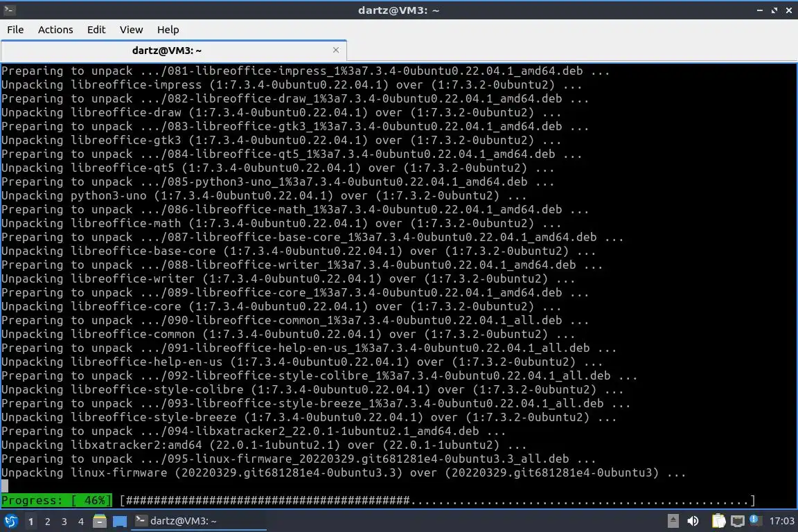Open the Lubuntu application menu launcher
The image size is (798, 532).
coord(10,521)
